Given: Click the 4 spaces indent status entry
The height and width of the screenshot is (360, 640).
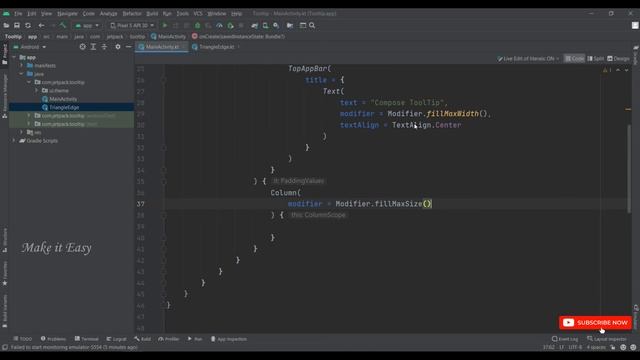Looking at the screenshot, I should (x=596, y=347).
